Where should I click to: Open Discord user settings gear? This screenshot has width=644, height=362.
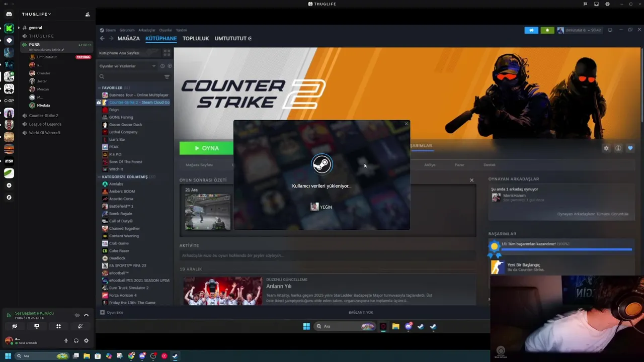(86, 340)
